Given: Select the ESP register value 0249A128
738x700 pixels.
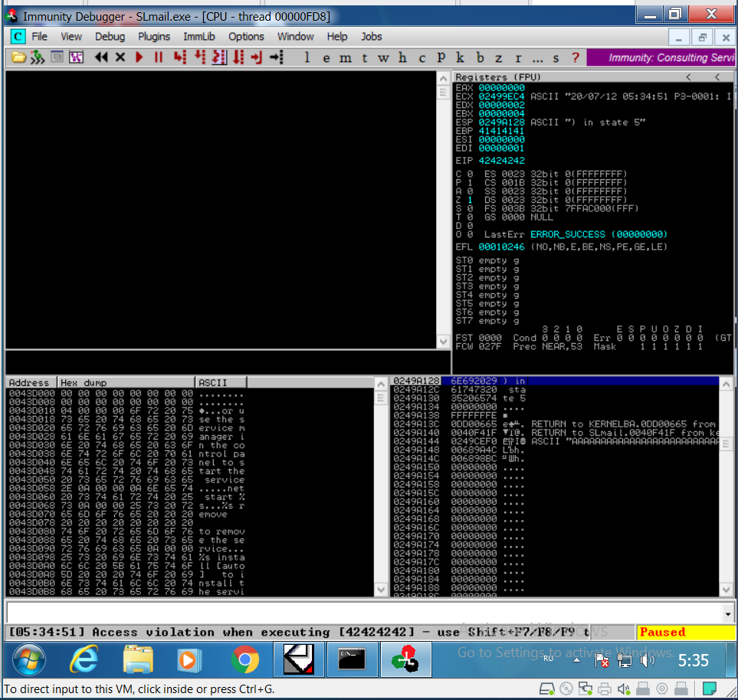Looking at the screenshot, I should 501,123.
